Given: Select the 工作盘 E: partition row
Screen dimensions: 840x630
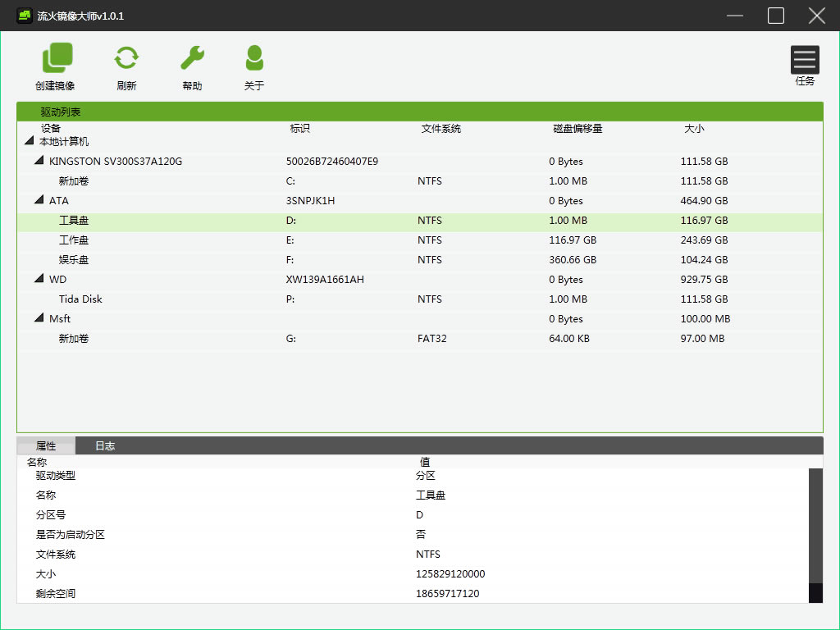Looking at the screenshot, I should [74, 240].
